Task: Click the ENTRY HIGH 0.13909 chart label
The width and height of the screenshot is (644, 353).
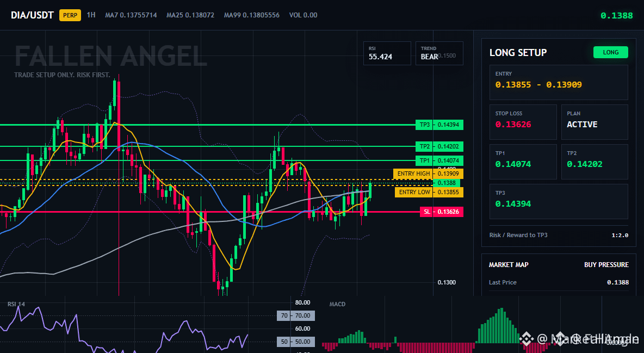Action: pos(429,174)
